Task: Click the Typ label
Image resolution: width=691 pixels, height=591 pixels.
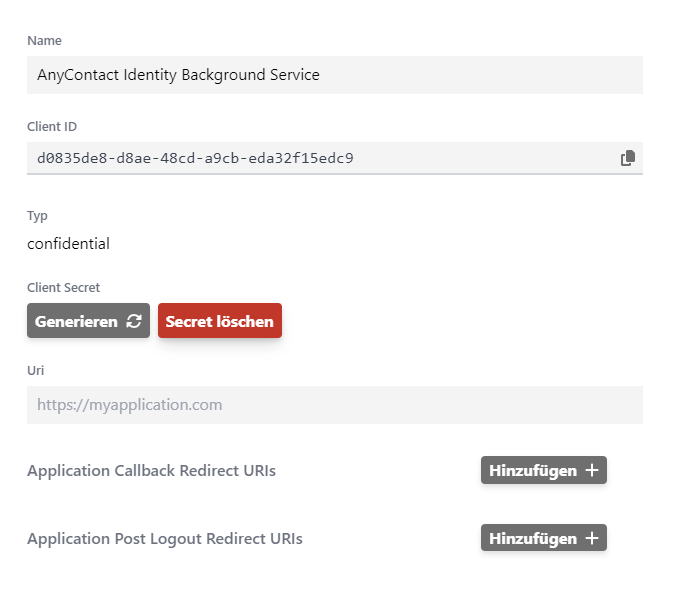Action: pos(37,216)
